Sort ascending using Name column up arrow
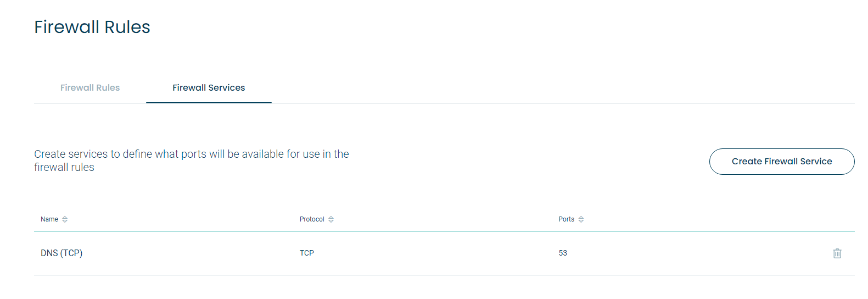868x299 pixels. [x=65, y=218]
